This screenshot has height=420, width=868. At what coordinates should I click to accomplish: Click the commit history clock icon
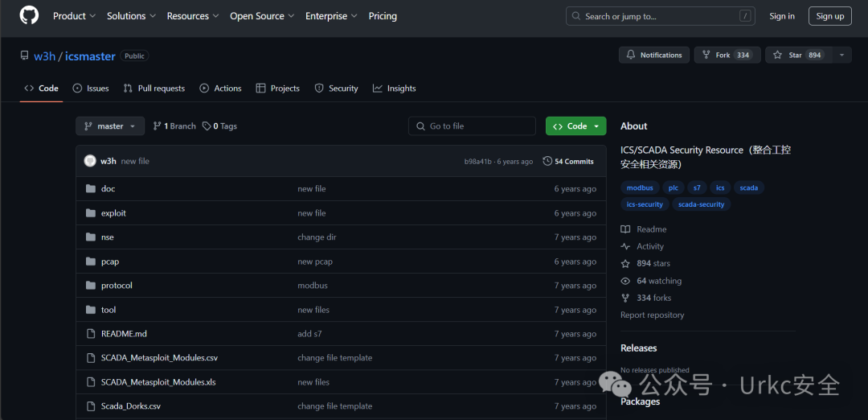point(547,161)
